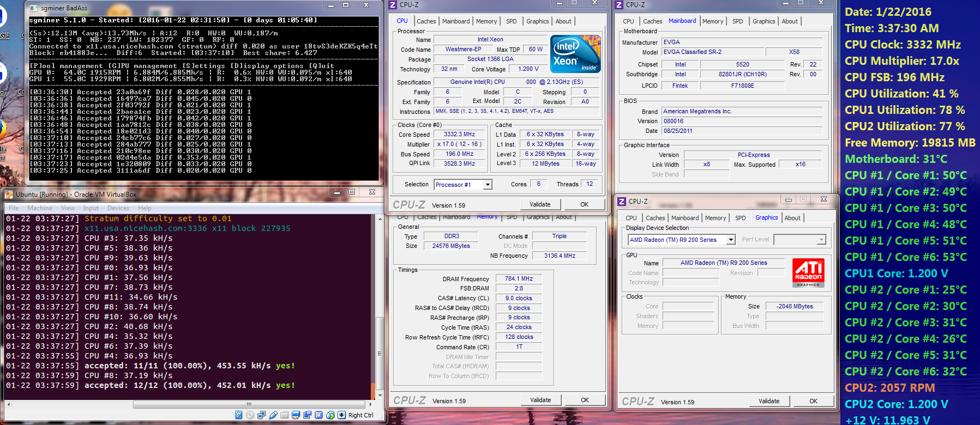The image size is (980, 425).
Task: Click Validate in the CPU-Z Graphics window
Action: (x=769, y=401)
